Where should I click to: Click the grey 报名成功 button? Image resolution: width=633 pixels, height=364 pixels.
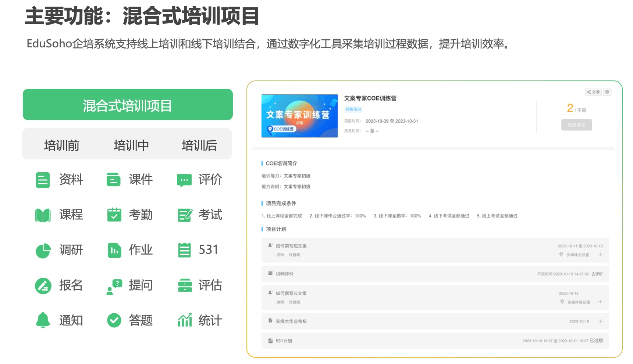[x=576, y=125]
